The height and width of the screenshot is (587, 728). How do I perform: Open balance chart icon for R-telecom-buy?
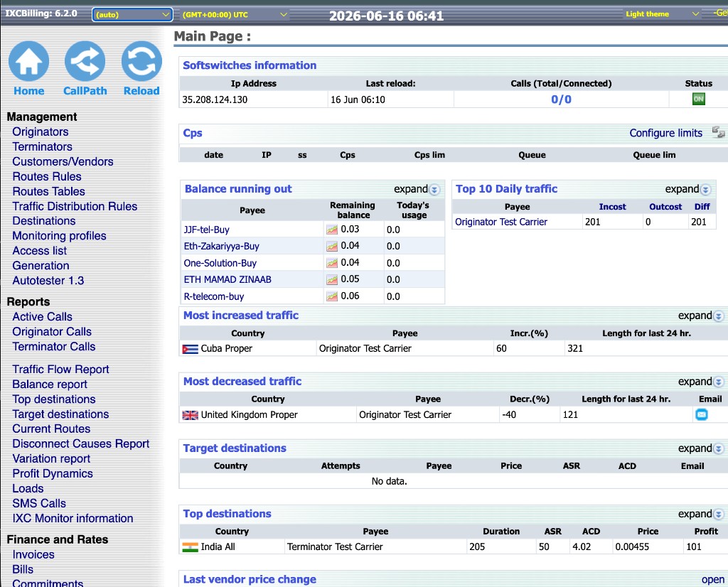(332, 296)
